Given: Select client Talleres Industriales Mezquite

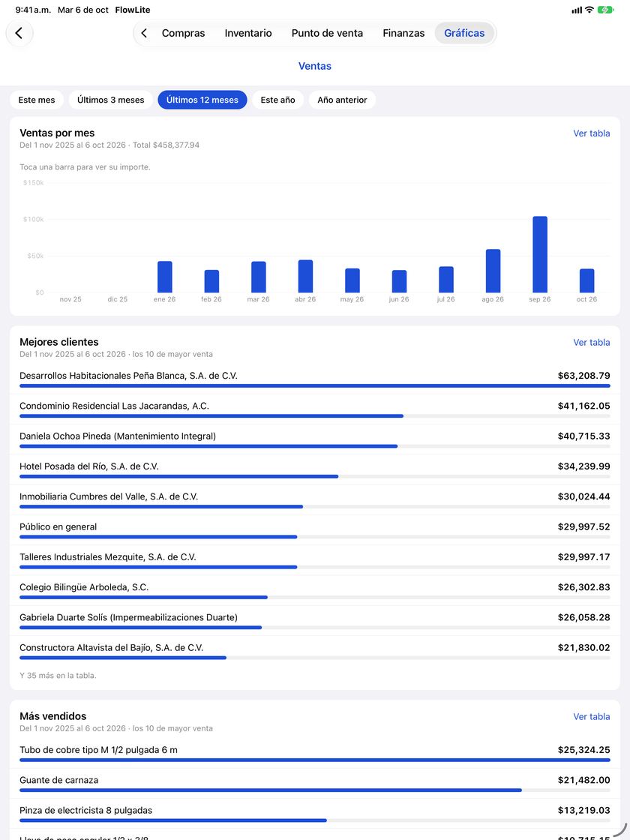Looking at the screenshot, I should 315,561.
